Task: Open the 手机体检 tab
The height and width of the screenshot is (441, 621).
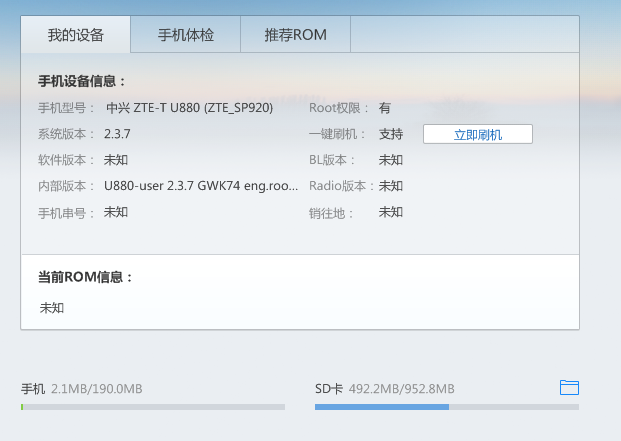Action: pyautogui.click(x=185, y=35)
